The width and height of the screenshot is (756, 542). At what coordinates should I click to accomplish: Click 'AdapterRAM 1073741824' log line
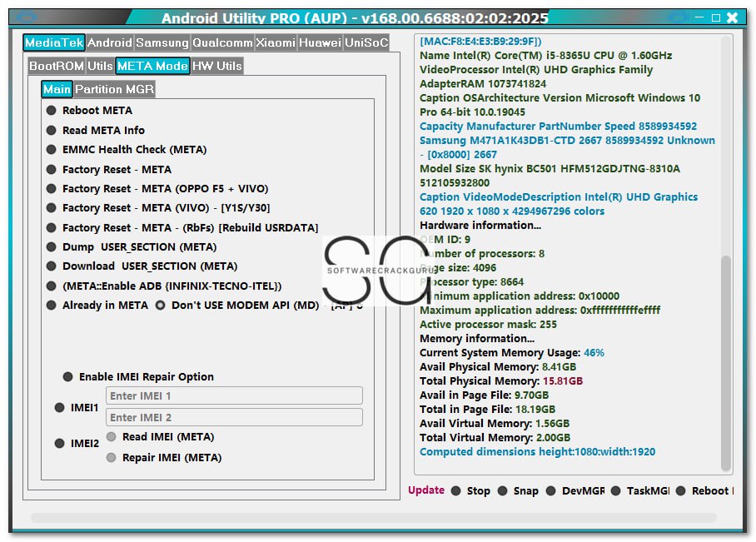[x=483, y=84]
